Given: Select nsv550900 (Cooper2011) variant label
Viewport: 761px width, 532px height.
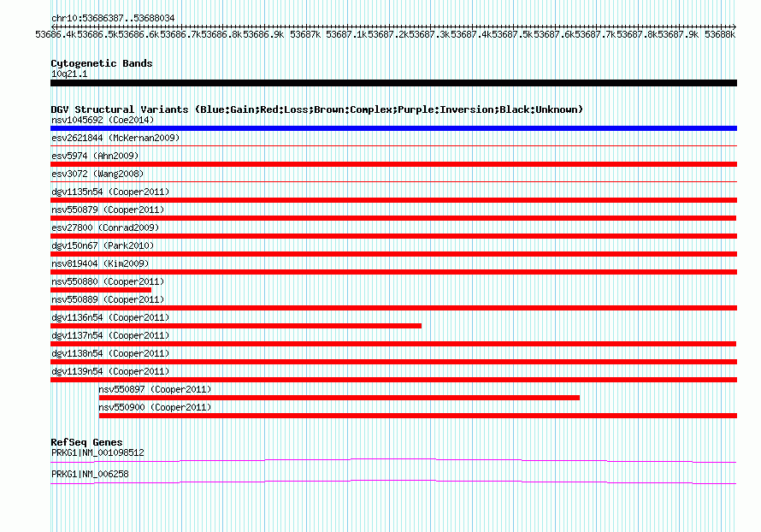Looking at the screenshot, I should coord(155,407).
